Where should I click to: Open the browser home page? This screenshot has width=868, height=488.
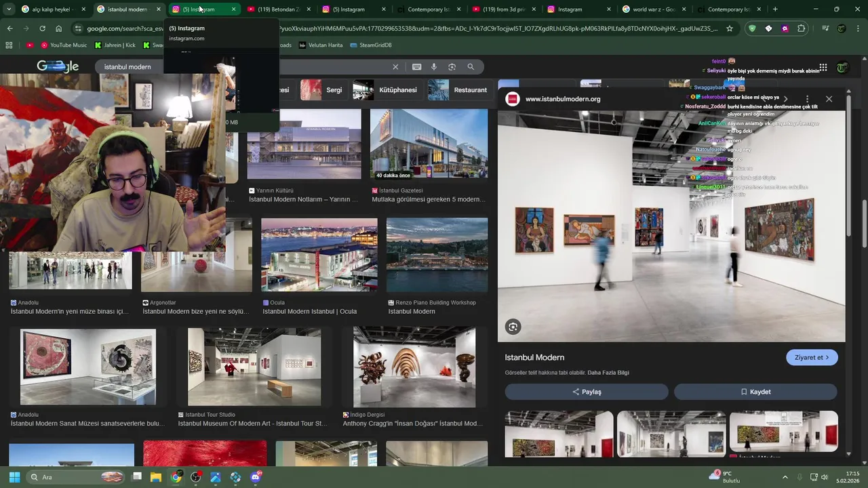click(x=58, y=28)
